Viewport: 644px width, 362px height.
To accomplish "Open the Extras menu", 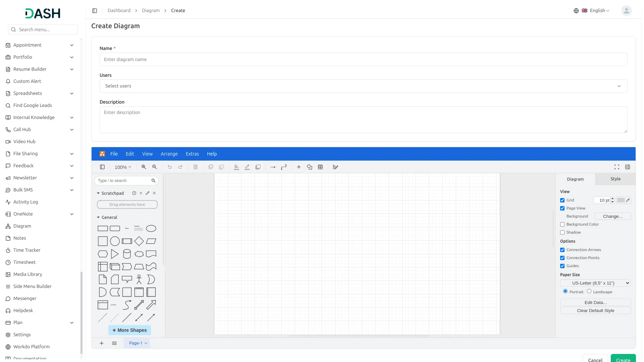I will click(192, 154).
